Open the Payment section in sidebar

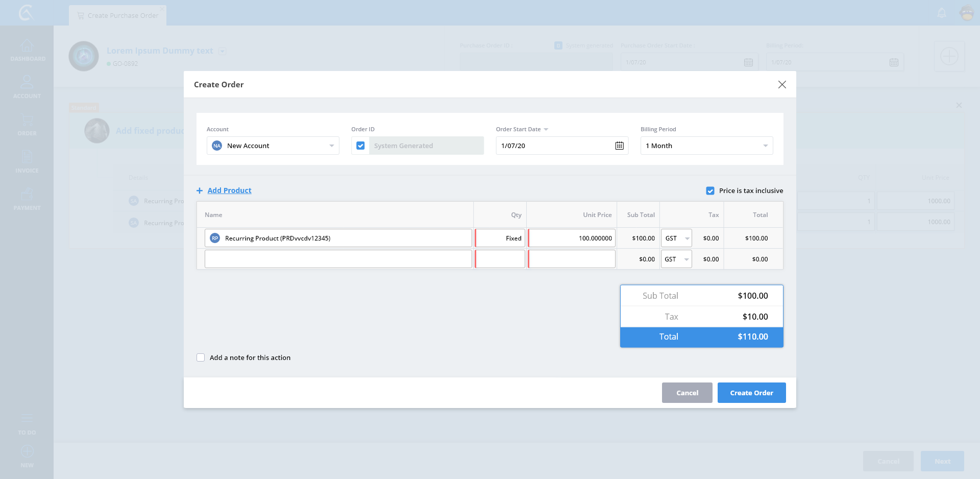[27, 199]
